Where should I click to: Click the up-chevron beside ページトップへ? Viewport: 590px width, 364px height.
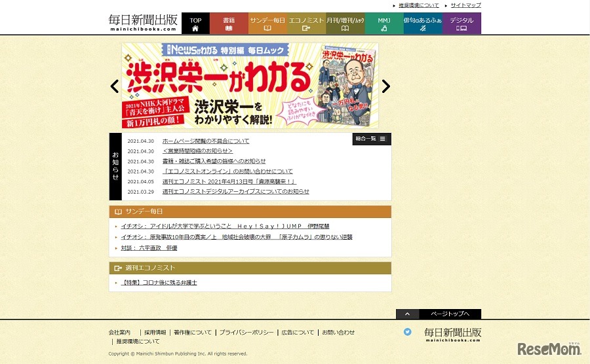click(x=407, y=314)
